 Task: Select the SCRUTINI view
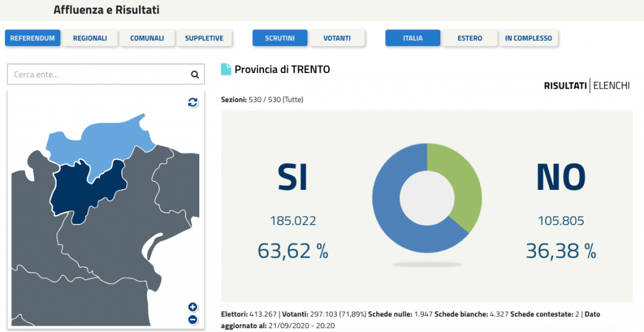pyautogui.click(x=280, y=38)
